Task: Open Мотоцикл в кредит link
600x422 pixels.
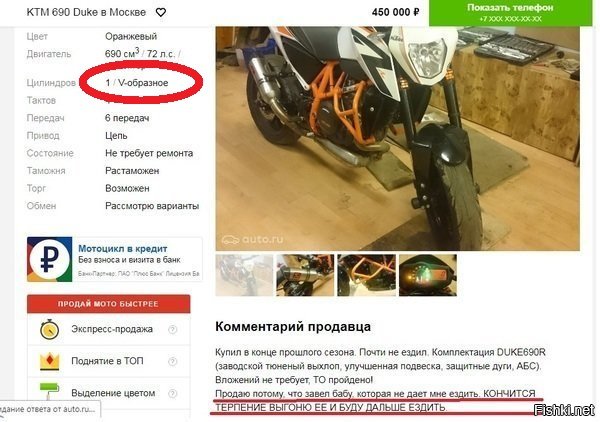Action: [122, 248]
